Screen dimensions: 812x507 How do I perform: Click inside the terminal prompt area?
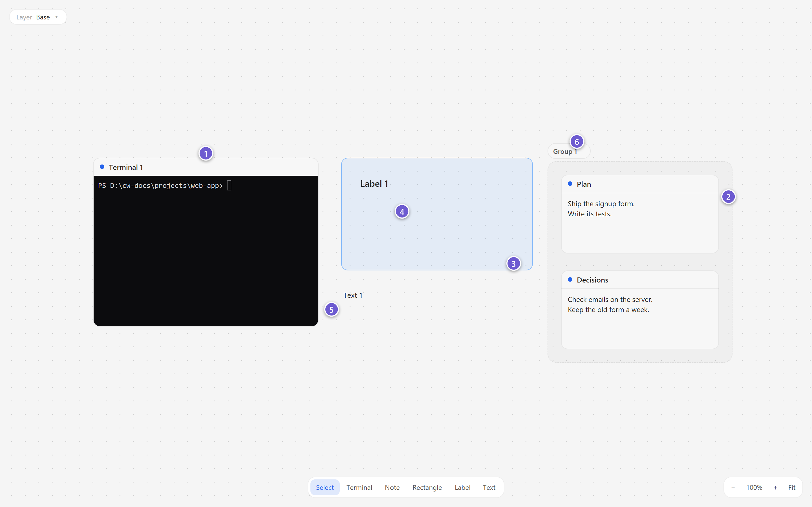(206, 251)
